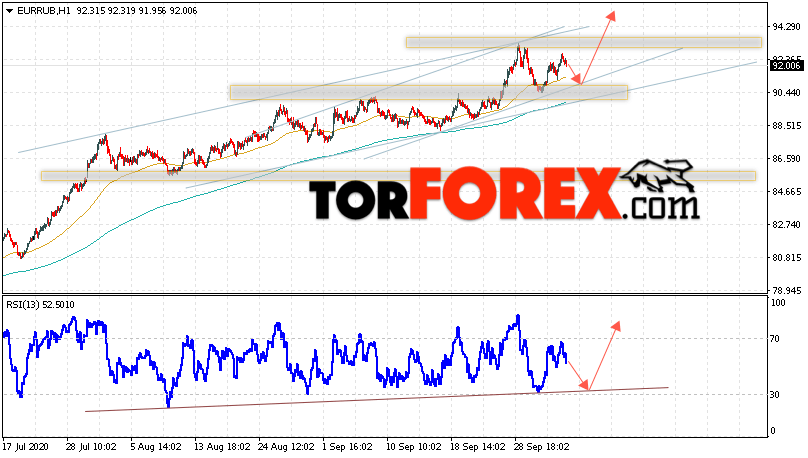Open the chart menu triangle beside EURRUB,H1
This screenshot has height=458, width=808.
pos(9,11)
